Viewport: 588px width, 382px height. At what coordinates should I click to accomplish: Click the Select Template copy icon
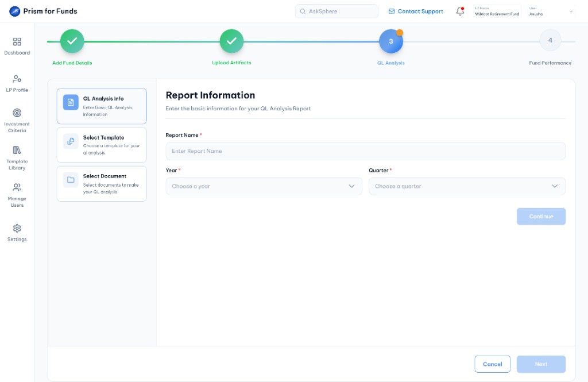[x=71, y=141]
